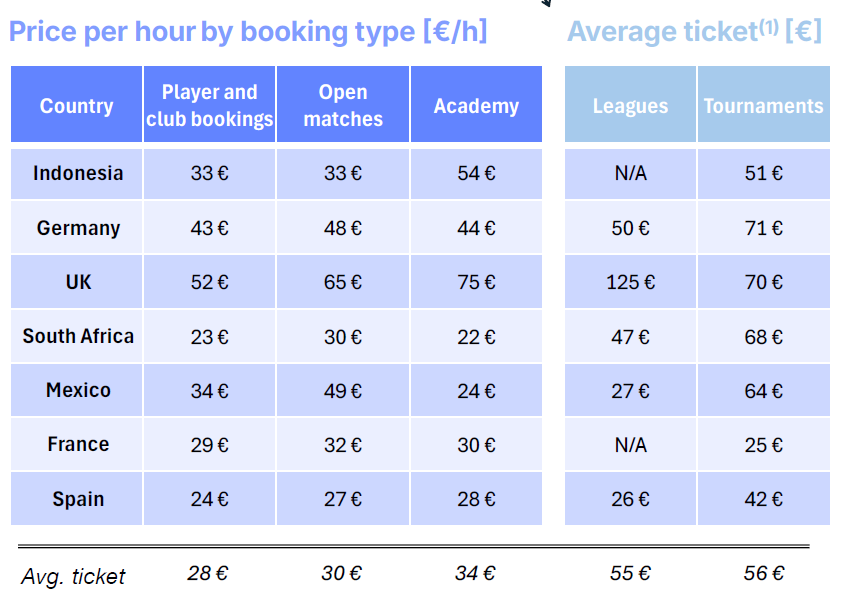Click the Indonesia row label
The width and height of the screenshot is (846, 604).
click(78, 173)
